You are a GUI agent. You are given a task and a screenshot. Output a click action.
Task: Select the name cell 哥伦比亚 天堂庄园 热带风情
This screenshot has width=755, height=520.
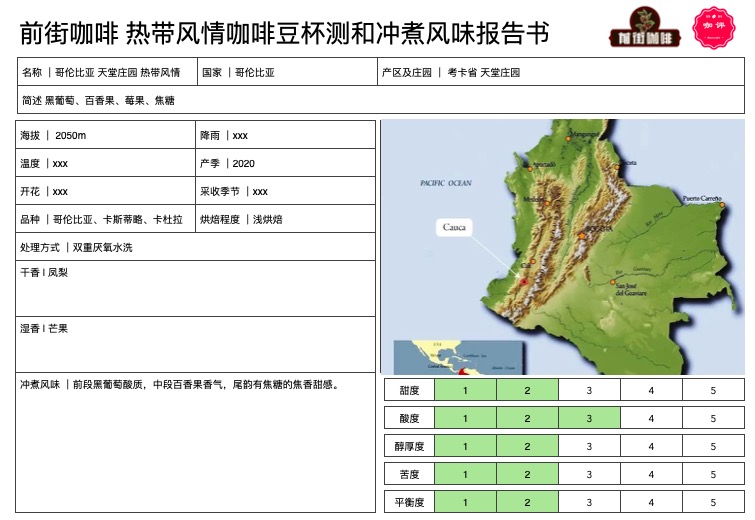coord(107,72)
